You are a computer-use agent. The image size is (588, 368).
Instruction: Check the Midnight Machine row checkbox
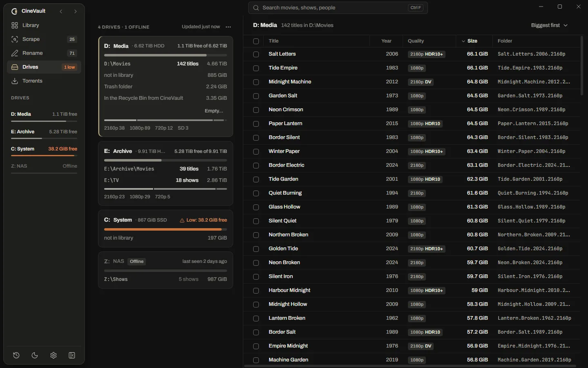[x=256, y=82]
